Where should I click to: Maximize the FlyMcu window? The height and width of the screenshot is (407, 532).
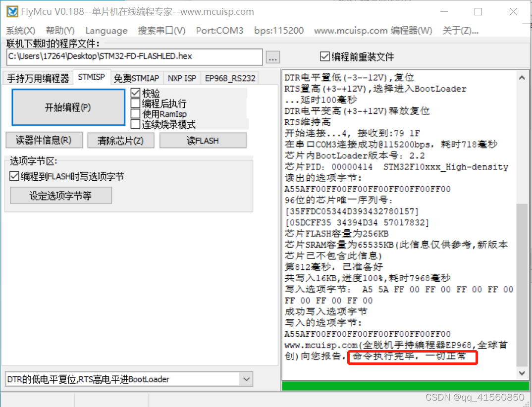(x=478, y=11)
